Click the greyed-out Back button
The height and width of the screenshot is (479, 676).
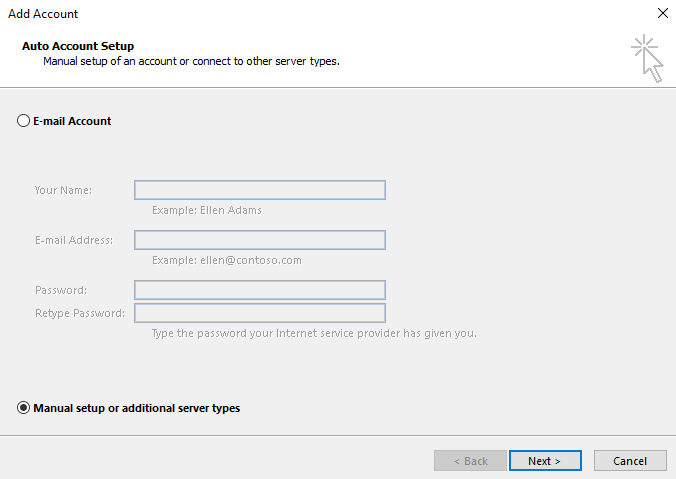click(470, 461)
